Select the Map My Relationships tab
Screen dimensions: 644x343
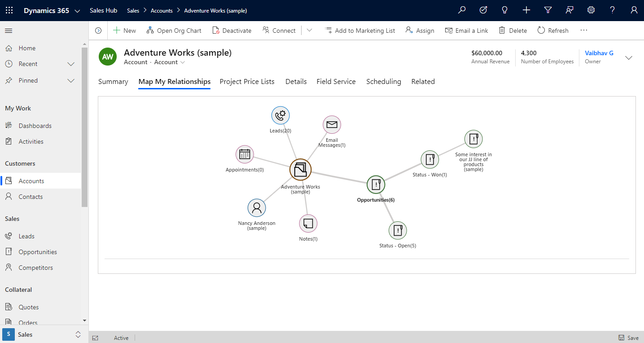[175, 82]
